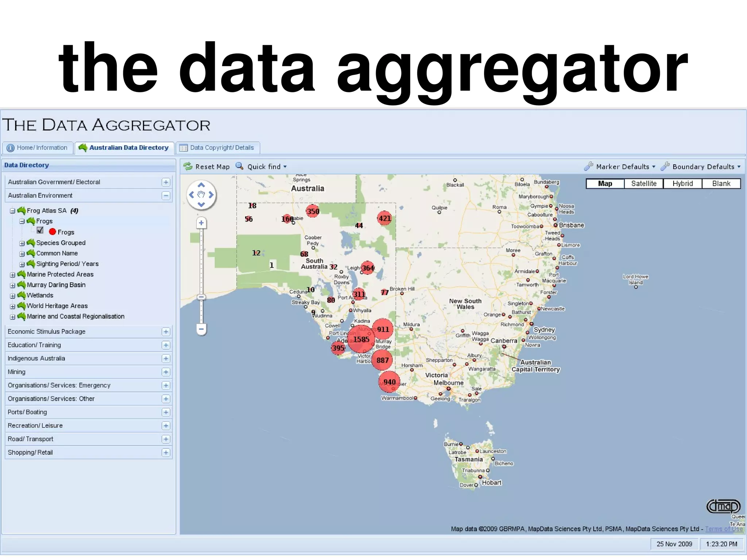The width and height of the screenshot is (747, 560).
Task: Switch to Blank map view
Action: (x=721, y=184)
